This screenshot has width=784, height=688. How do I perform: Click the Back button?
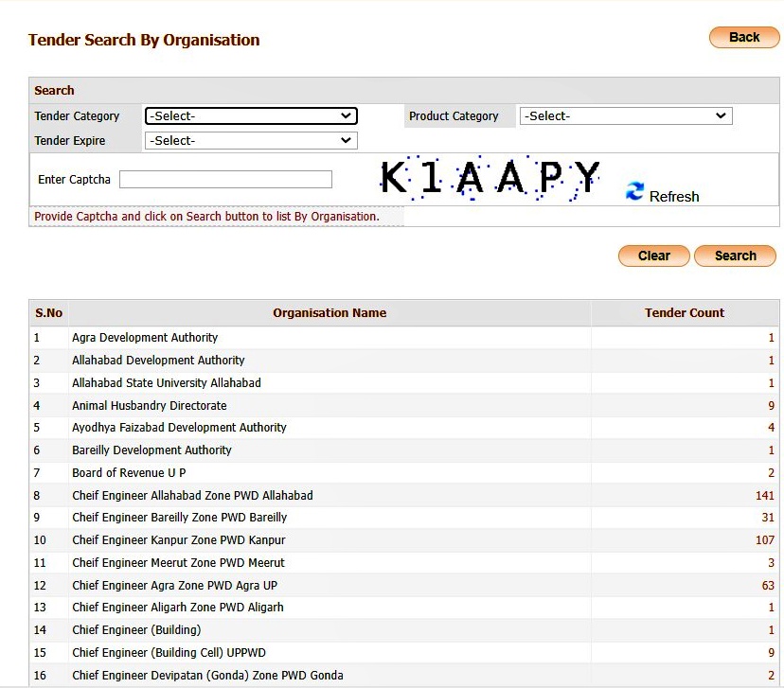(x=744, y=38)
